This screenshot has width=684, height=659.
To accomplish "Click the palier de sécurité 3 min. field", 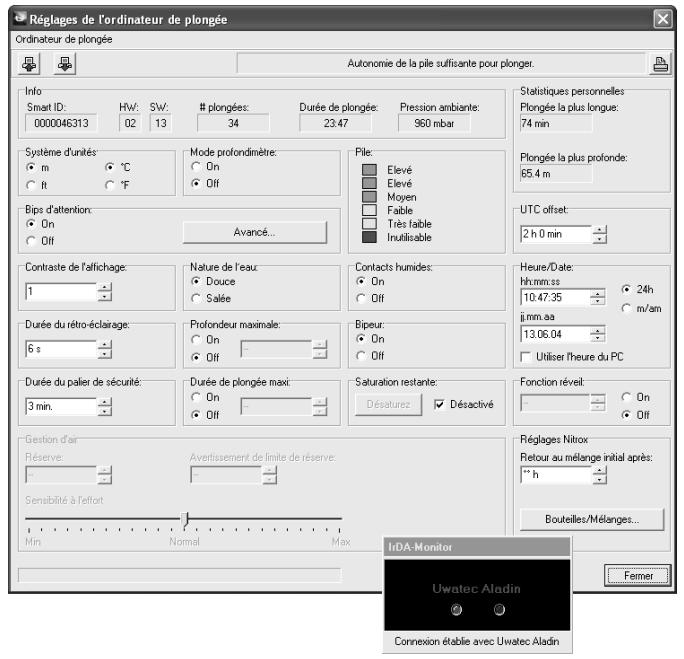I will pos(62,406).
